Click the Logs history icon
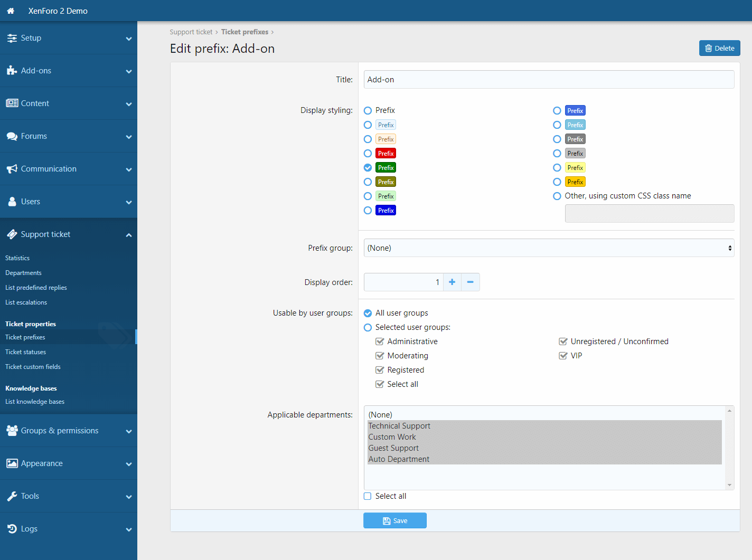752x560 pixels. tap(12, 529)
